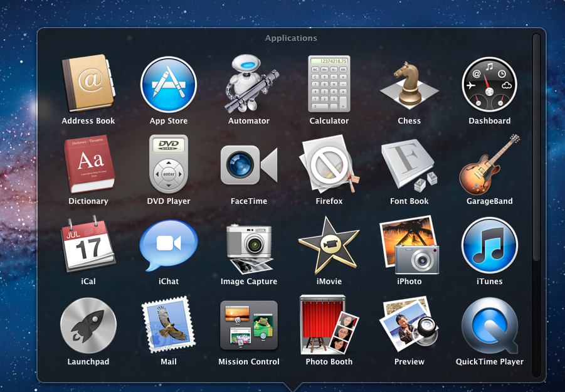Click the "App Store" label text
565x392 pixels.
pos(169,121)
